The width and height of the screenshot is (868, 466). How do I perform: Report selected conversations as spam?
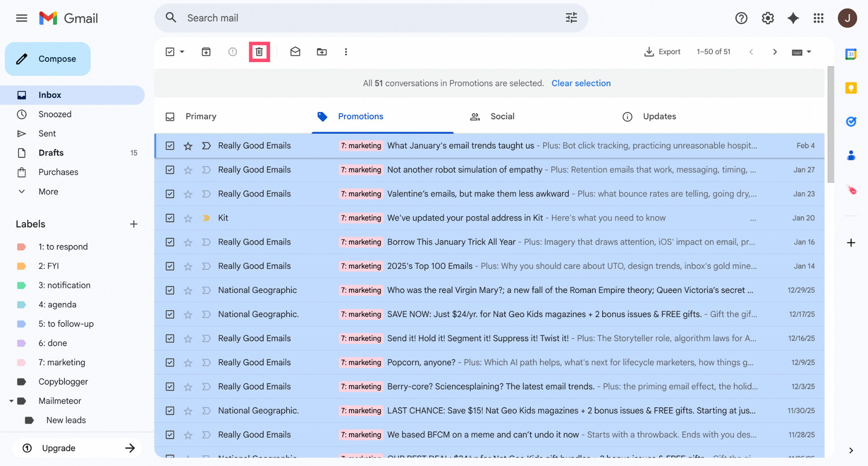(233, 52)
